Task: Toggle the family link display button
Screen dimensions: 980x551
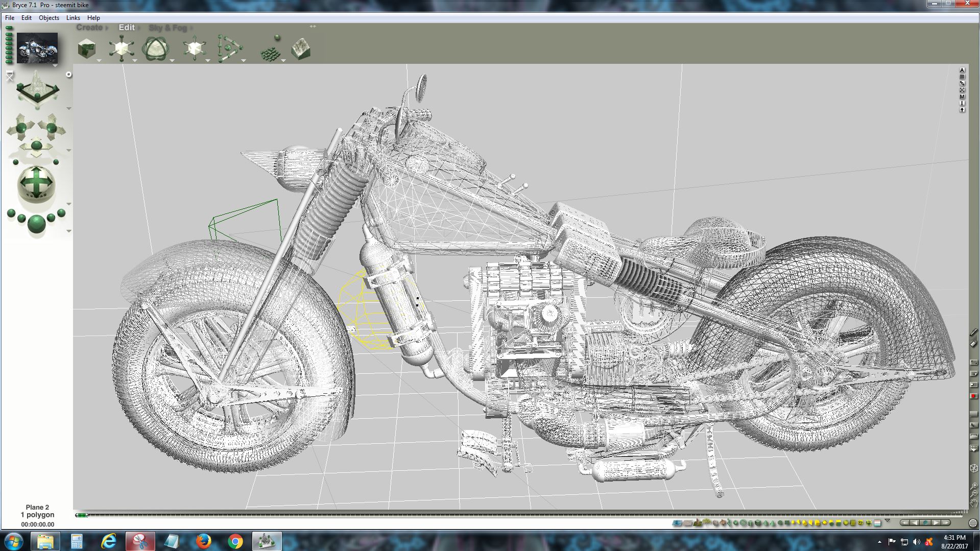Action: tap(962, 83)
